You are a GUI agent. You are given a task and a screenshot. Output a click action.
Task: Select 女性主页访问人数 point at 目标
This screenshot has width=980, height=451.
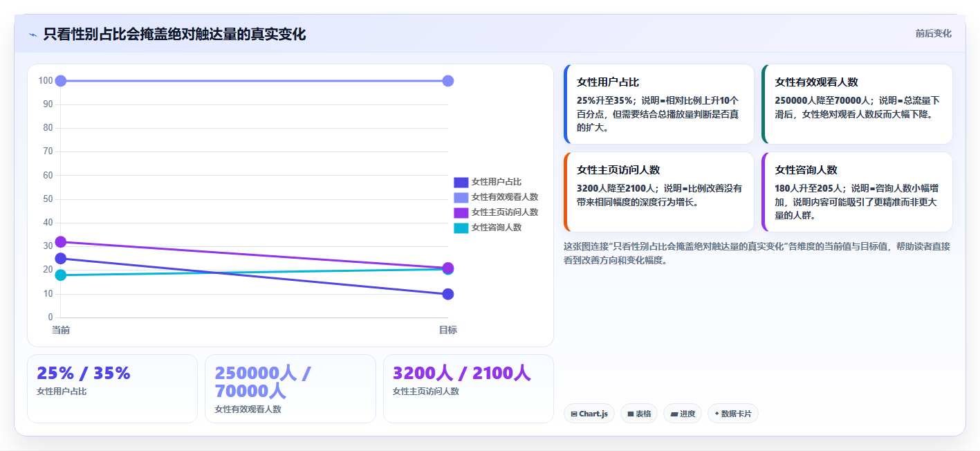point(447,268)
